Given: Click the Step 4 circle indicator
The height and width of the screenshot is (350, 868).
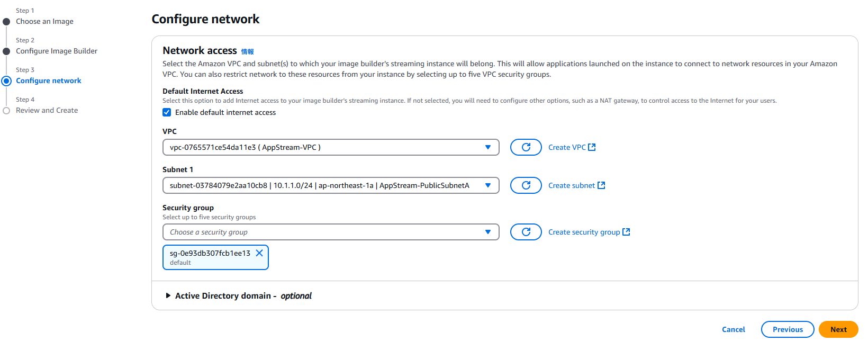Looking at the screenshot, I should pyautogui.click(x=6, y=111).
